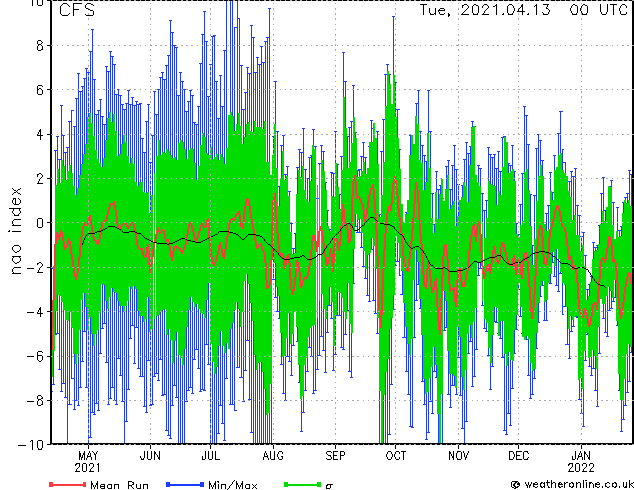Click the y-axis value 2
The width and height of the screenshot is (634, 490).
pyautogui.click(x=40, y=179)
